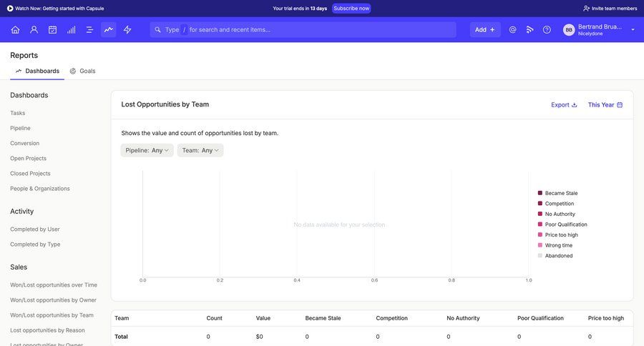Screen dimensions: 644x346
Task: Go to the Home dashboard icon
Action: pos(15,29)
